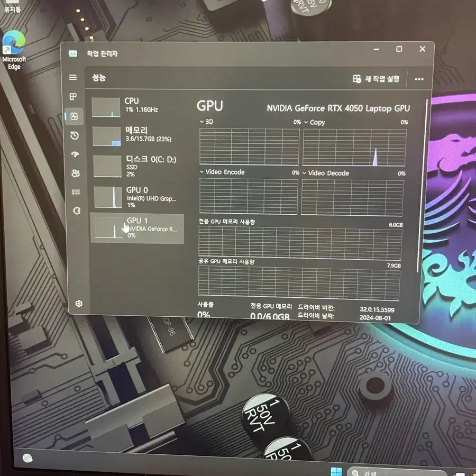Click the 드라이버 날짜 label
The image size is (476, 476).
point(316,316)
